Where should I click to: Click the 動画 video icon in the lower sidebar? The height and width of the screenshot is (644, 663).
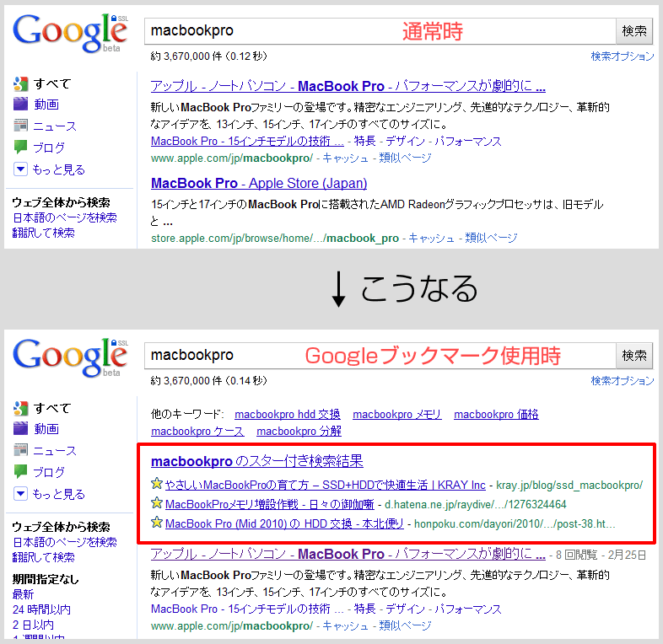[21, 429]
